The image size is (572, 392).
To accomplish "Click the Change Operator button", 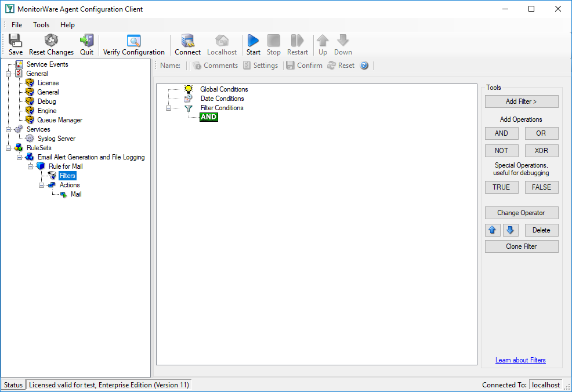I will coord(522,213).
